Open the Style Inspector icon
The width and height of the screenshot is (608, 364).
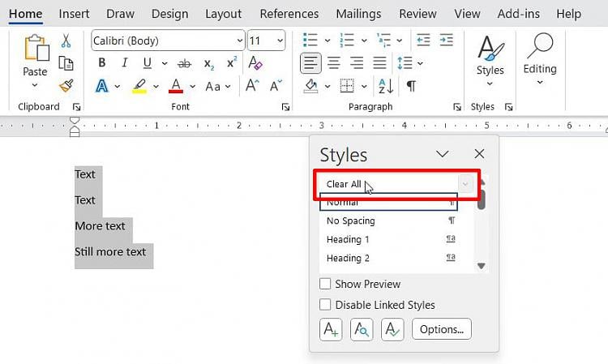[362, 329]
